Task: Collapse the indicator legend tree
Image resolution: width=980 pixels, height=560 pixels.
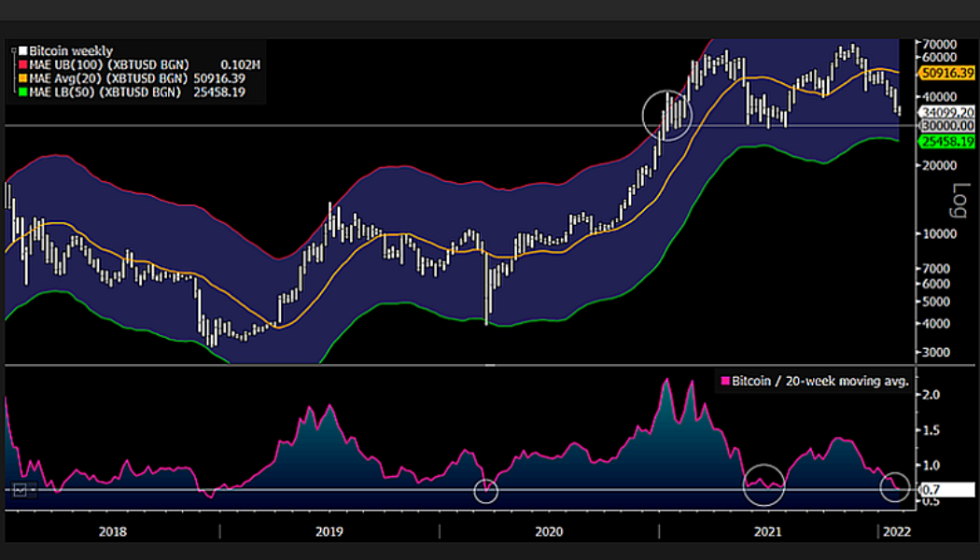Action: 12,49
